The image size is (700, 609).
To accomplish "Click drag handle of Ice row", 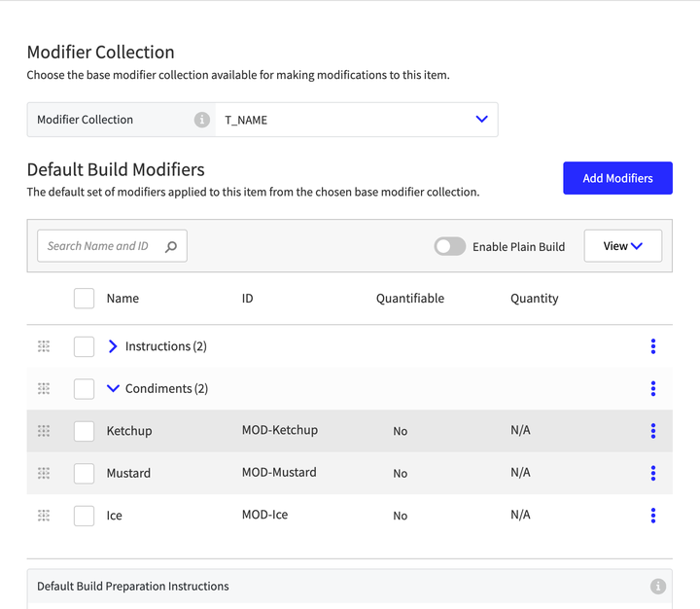I will coord(44,516).
